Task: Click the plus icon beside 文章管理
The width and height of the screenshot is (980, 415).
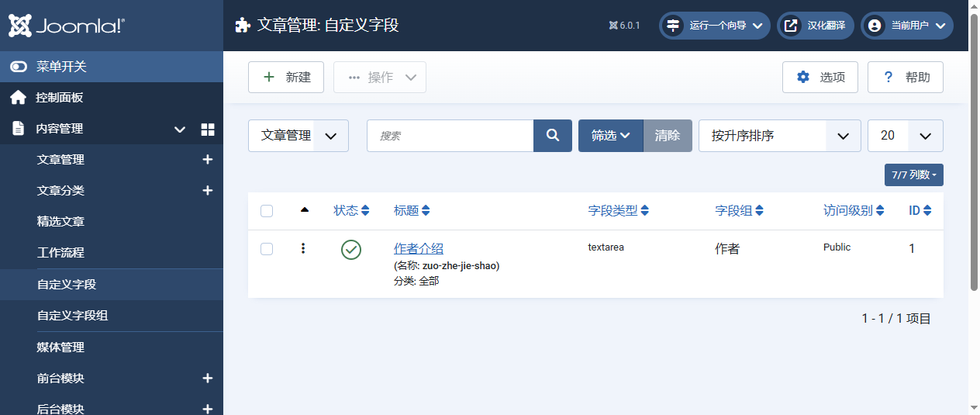Action: pyautogui.click(x=208, y=160)
